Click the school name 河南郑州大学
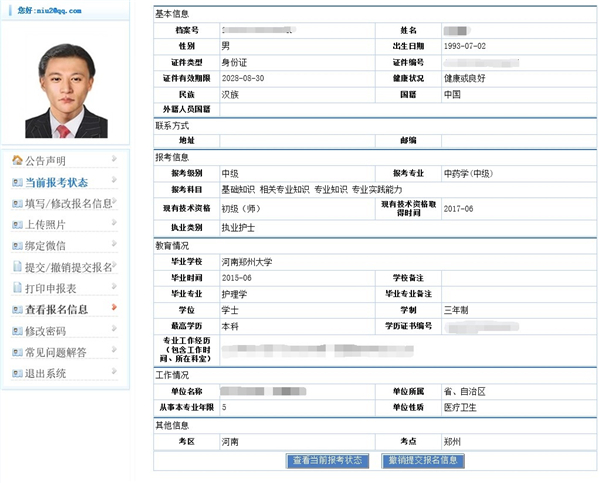 point(247,262)
